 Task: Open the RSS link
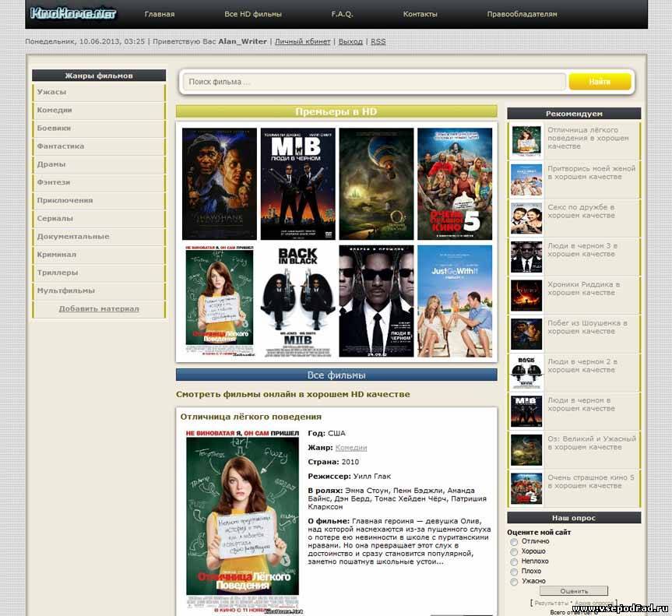tap(378, 41)
